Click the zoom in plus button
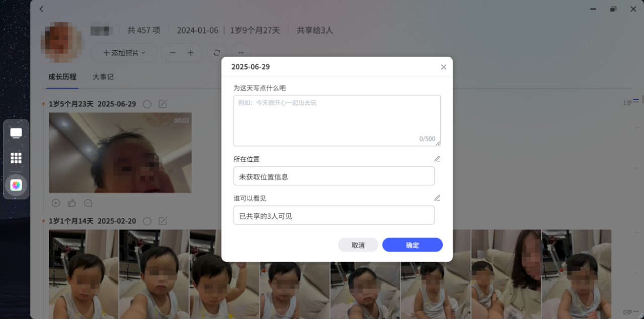 [x=191, y=53]
